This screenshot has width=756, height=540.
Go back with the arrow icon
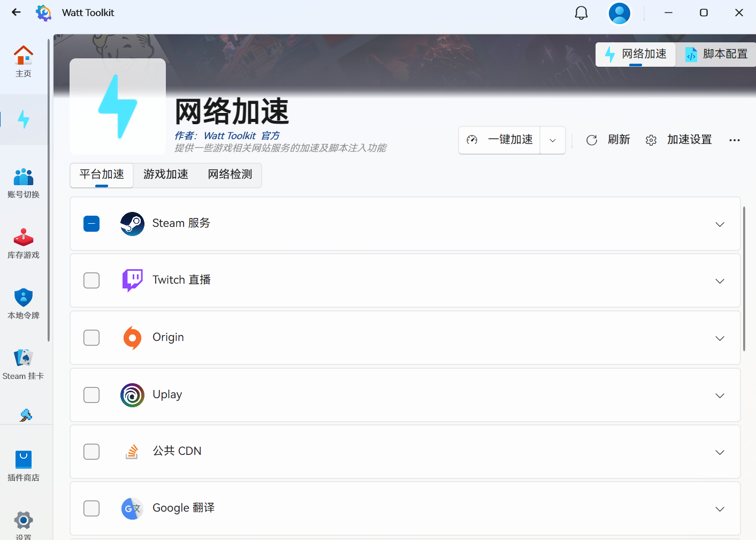click(16, 12)
